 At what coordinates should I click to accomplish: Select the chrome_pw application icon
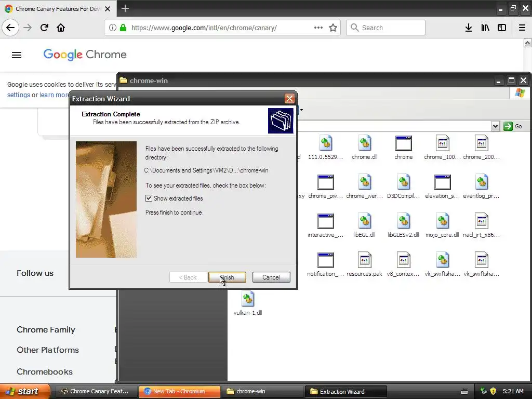click(325, 182)
